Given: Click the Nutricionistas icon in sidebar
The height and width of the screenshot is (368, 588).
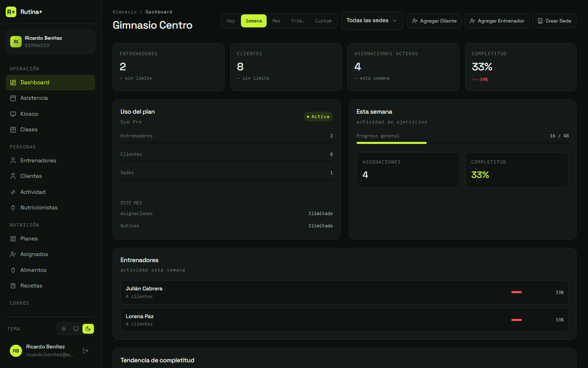Looking at the screenshot, I should 13,208.
